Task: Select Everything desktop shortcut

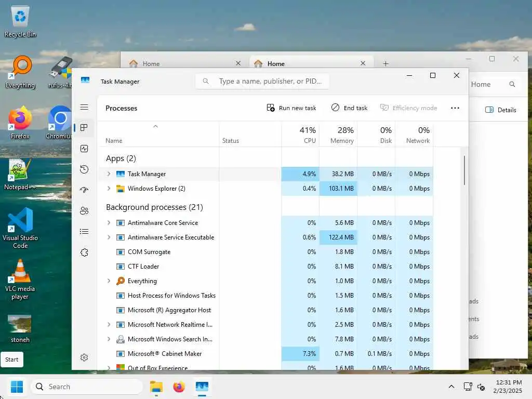Action: click(x=20, y=72)
